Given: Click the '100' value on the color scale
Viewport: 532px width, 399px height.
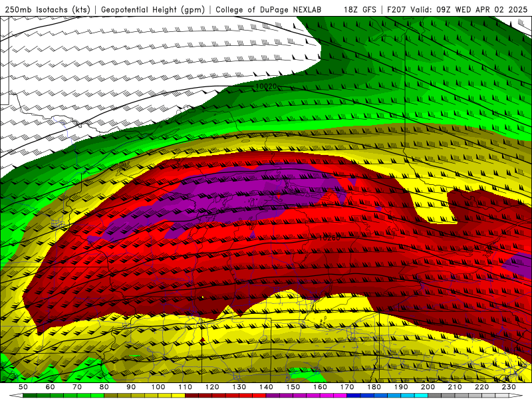Looking at the screenshot, I should click(158, 387).
